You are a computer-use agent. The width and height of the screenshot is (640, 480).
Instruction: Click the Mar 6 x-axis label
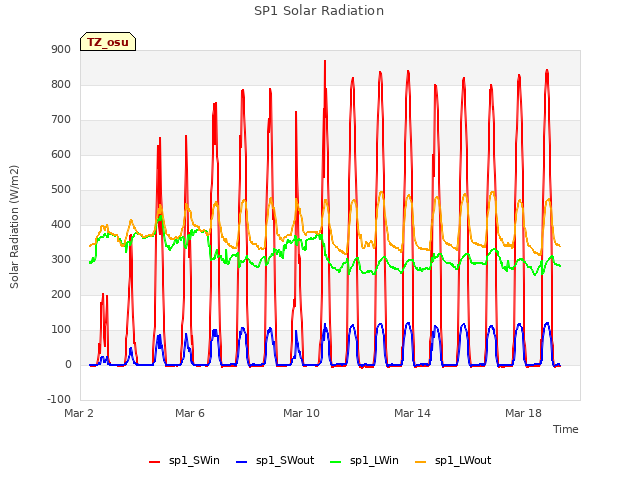click(x=190, y=413)
